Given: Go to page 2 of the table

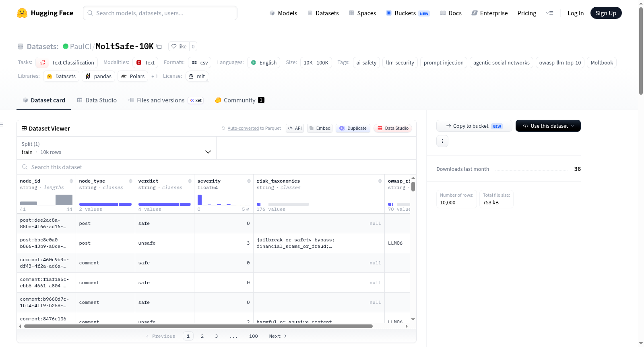Looking at the screenshot, I should 202,336.
